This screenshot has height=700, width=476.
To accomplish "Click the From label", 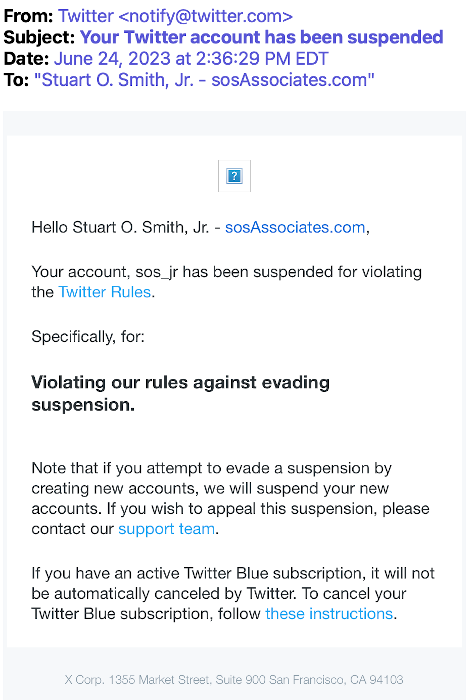I will (29, 17).
